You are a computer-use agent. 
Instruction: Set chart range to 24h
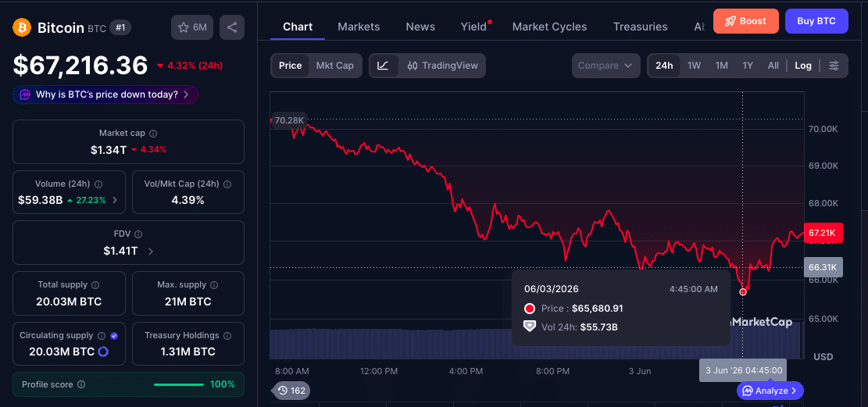click(x=664, y=66)
